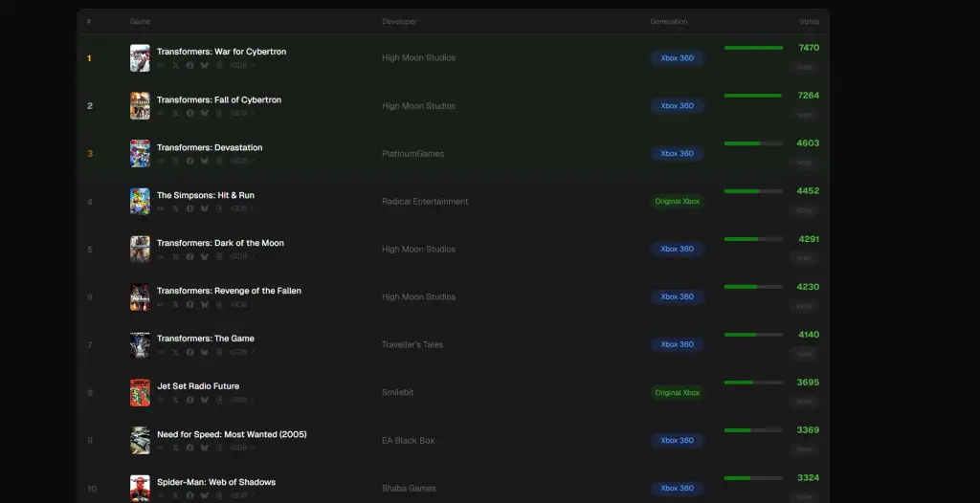The height and width of the screenshot is (503, 980).
Task: Share Fall of Cybertron on X
Action: pos(176,113)
